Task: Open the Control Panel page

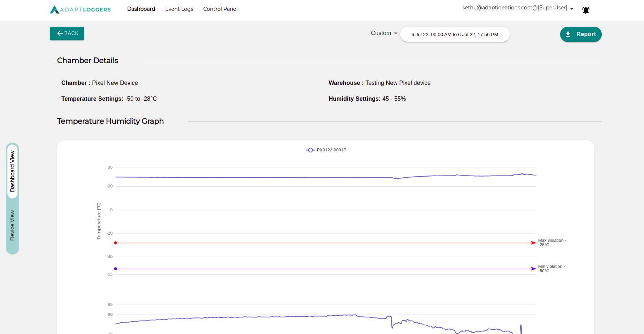Action: click(220, 9)
